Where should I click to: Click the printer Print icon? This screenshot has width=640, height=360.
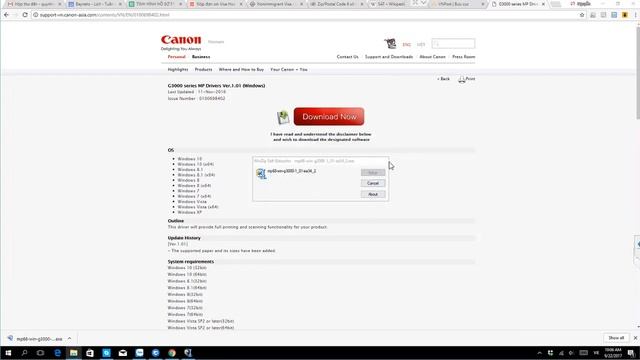click(466, 79)
